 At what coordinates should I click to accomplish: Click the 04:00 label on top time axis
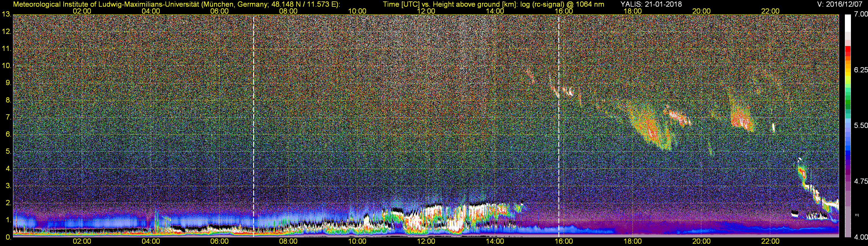(151, 11)
